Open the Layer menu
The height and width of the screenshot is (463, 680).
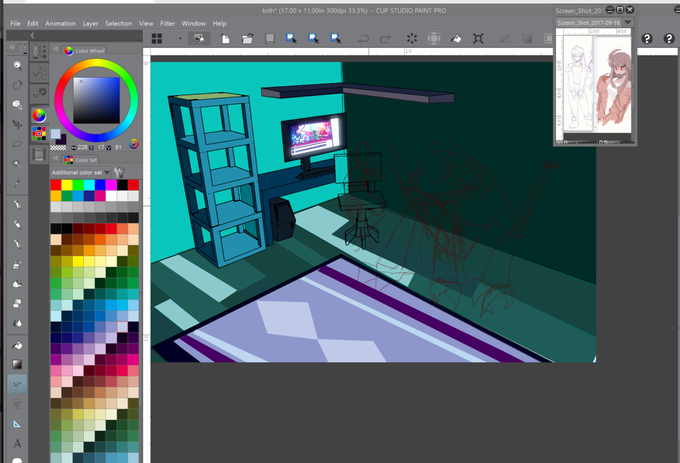(x=90, y=23)
